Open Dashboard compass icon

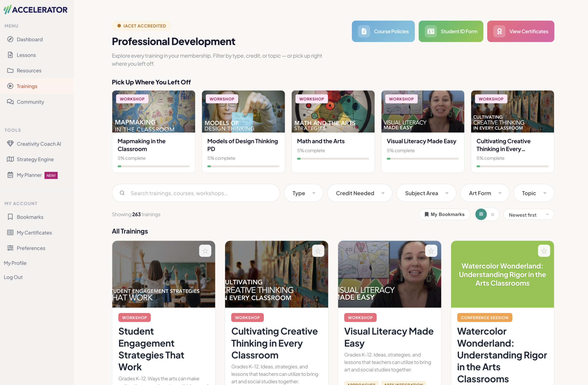(10, 39)
